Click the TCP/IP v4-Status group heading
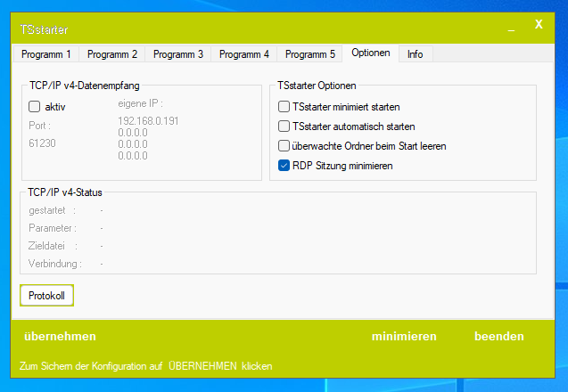Screen dimensions: 568x392 [65, 192]
